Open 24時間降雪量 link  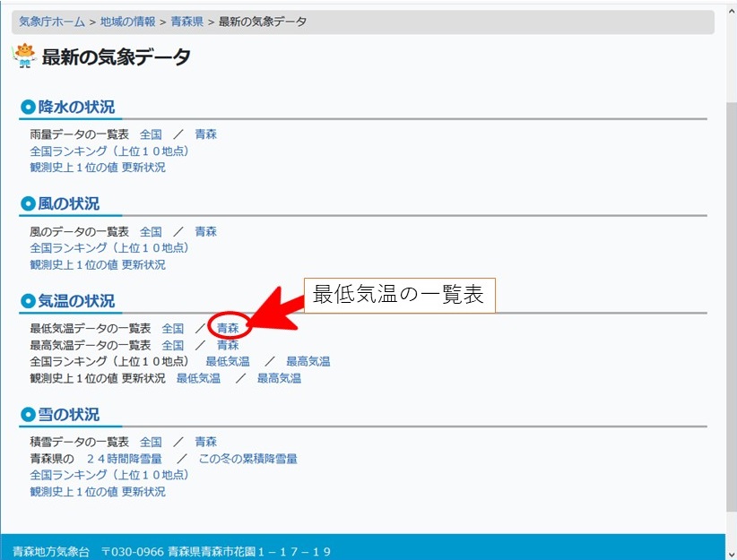click(125, 459)
